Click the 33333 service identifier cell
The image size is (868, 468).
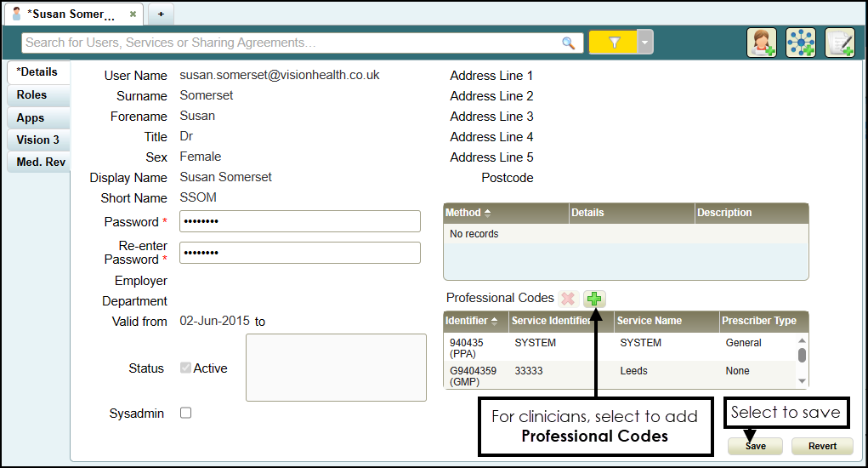[x=529, y=370]
